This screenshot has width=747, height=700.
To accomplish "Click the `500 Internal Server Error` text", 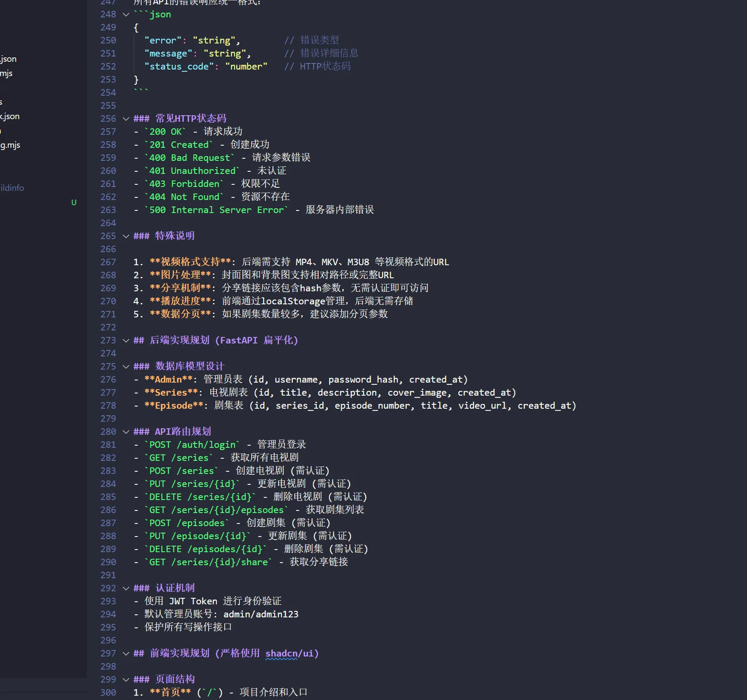I will pyautogui.click(x=216, y=210).
